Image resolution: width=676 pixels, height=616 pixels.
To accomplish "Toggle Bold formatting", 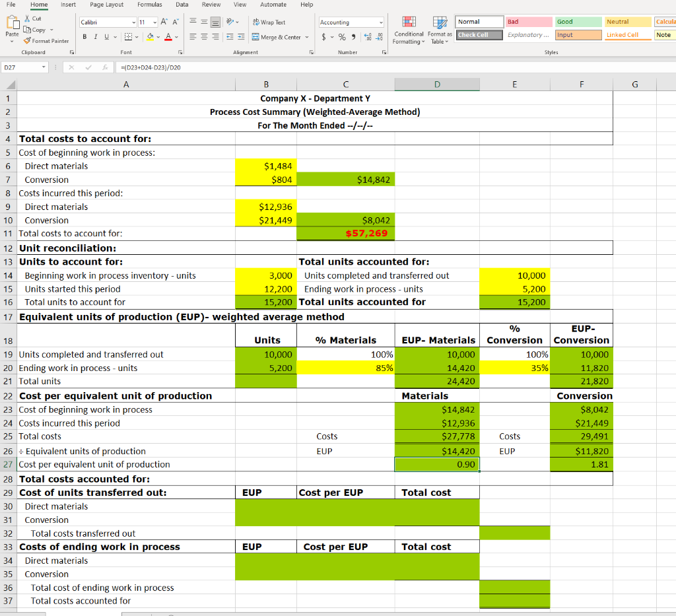I will coord(84,37).
